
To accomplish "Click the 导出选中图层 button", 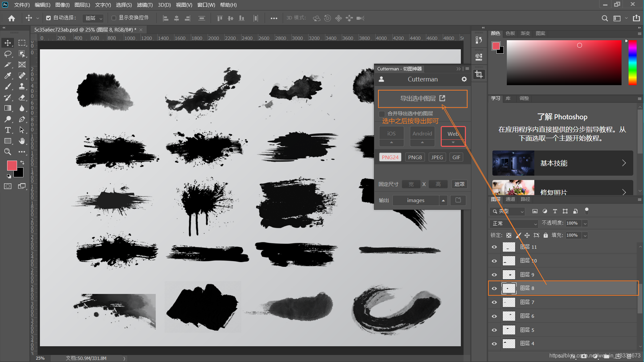I will click(x=422, y=99).
